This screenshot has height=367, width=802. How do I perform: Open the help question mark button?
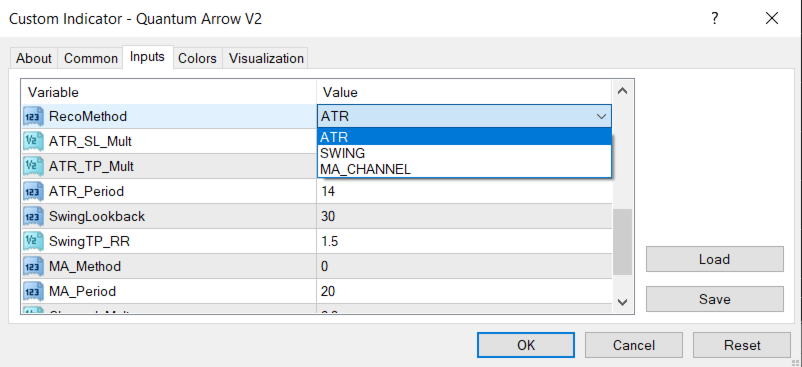715,19
